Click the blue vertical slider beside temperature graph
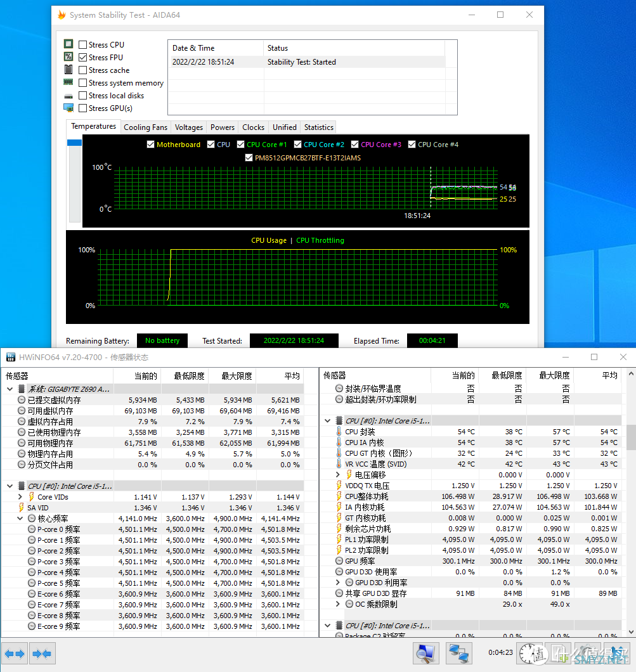Image resolution: width=636 pixels, height=672 pixels. 74,143
